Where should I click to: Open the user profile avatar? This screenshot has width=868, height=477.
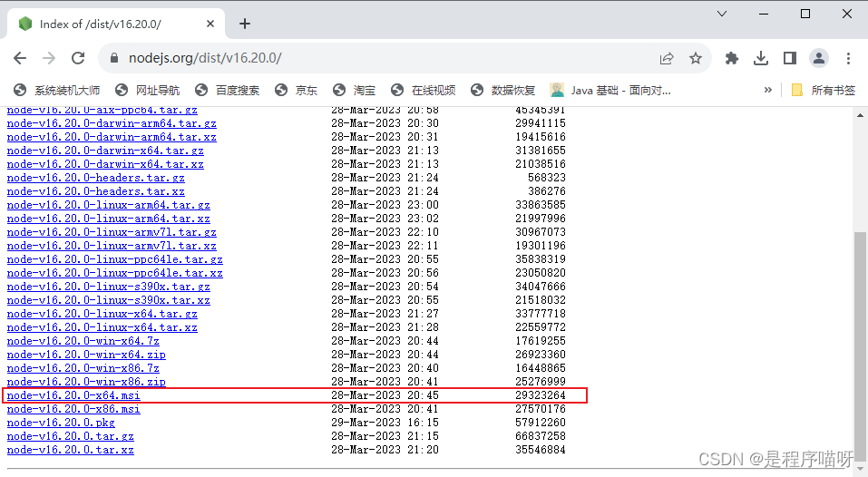tap(819, 58)
